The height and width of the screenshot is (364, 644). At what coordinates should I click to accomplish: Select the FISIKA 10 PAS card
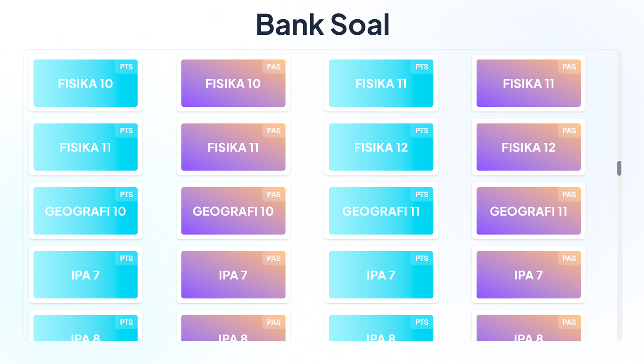233,83
